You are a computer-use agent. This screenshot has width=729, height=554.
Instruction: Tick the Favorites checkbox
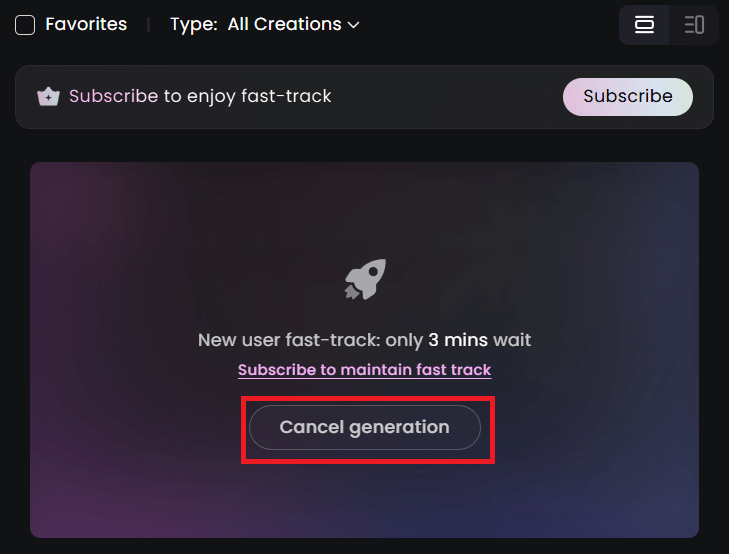(25, 25)
